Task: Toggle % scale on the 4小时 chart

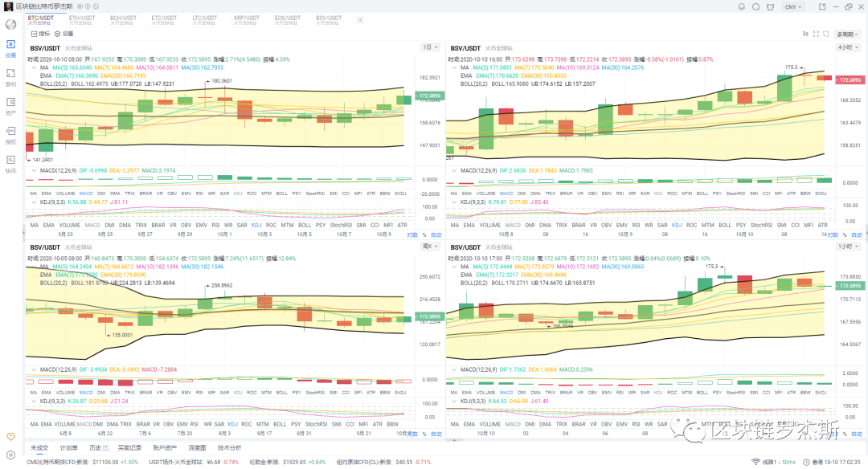Action: pos(845,235)
